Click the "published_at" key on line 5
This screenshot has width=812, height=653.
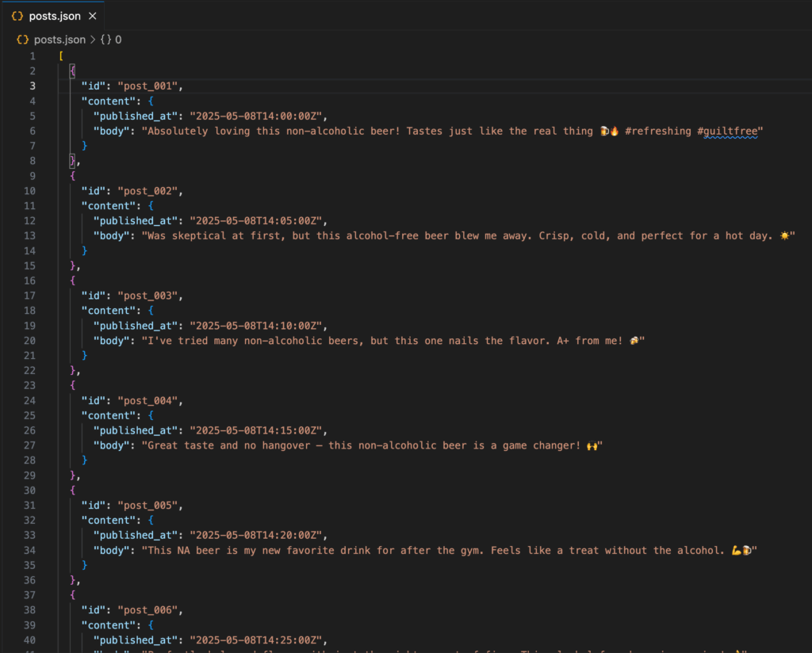pyautogui.click(x=136, y=116)
